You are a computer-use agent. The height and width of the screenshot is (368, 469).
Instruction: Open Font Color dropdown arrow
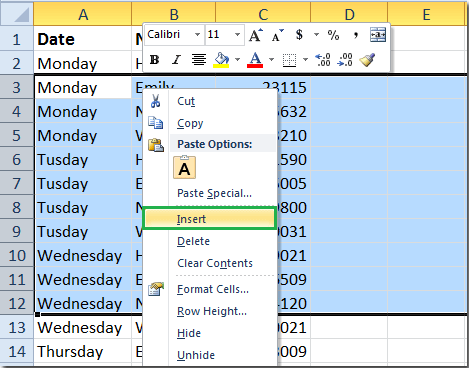pos(271,60)
